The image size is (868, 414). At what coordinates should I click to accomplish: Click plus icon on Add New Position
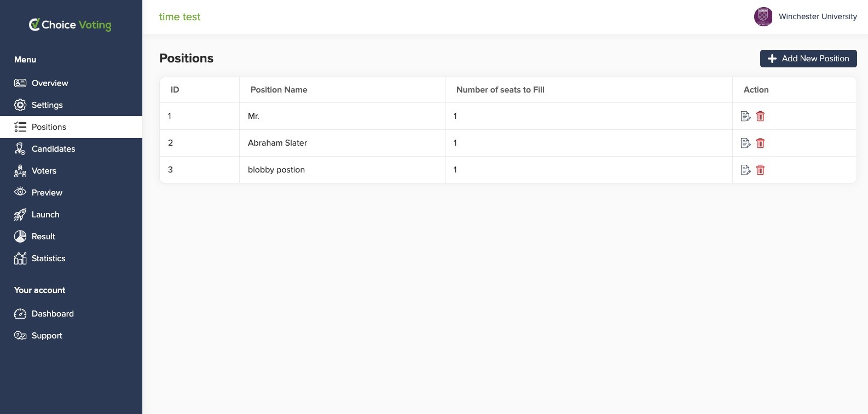(772, 59)
